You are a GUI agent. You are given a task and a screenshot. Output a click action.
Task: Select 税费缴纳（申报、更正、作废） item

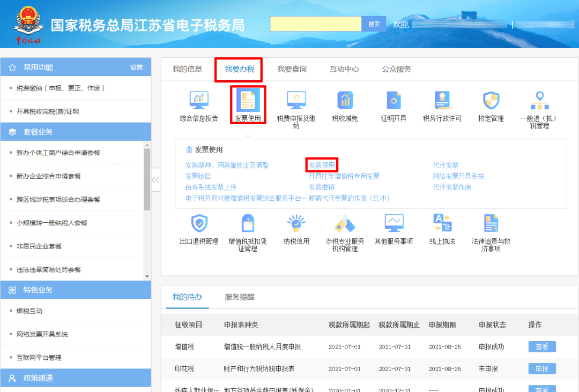[x=61, y=88]
